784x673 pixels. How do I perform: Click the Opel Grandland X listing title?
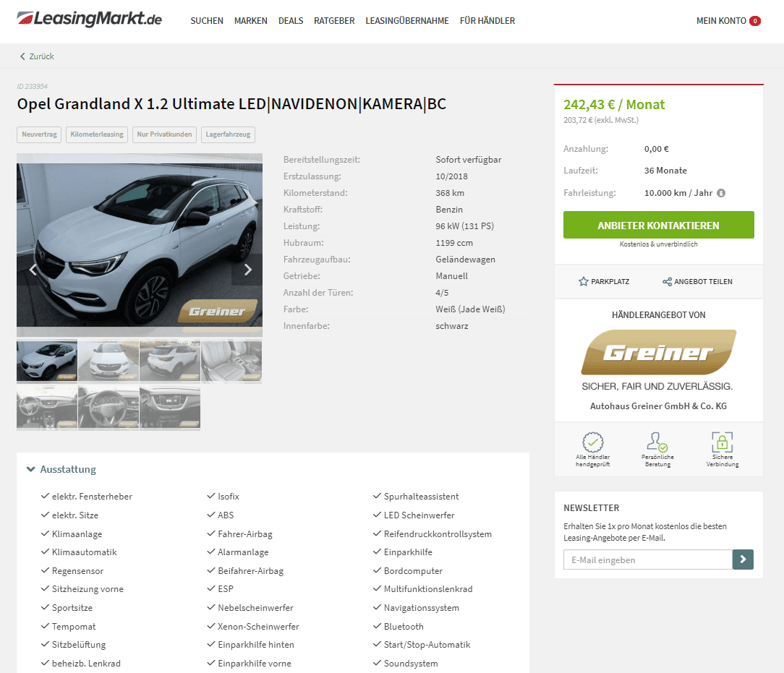231,103
